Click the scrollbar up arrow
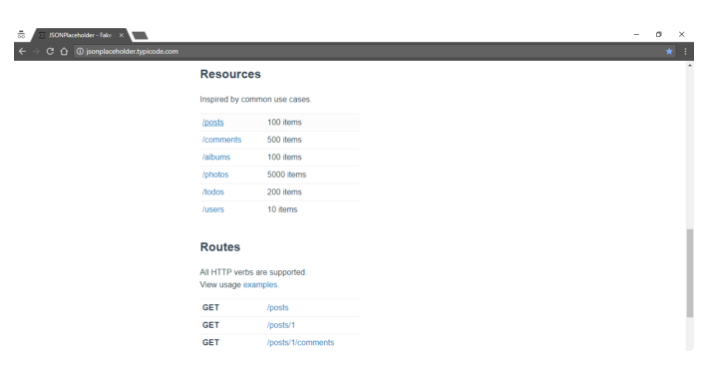The width and height of the screenshot is (724, 376). (690, 66)
